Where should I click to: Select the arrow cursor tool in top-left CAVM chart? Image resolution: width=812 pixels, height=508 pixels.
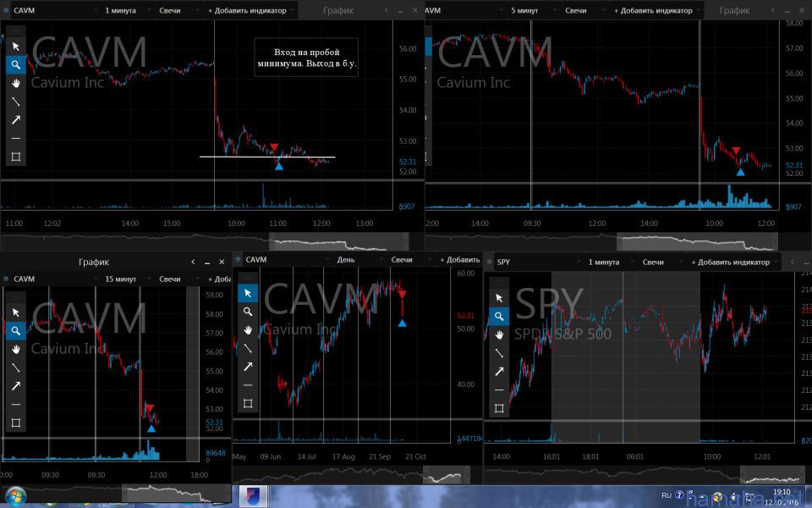click(x=15, y=46)
